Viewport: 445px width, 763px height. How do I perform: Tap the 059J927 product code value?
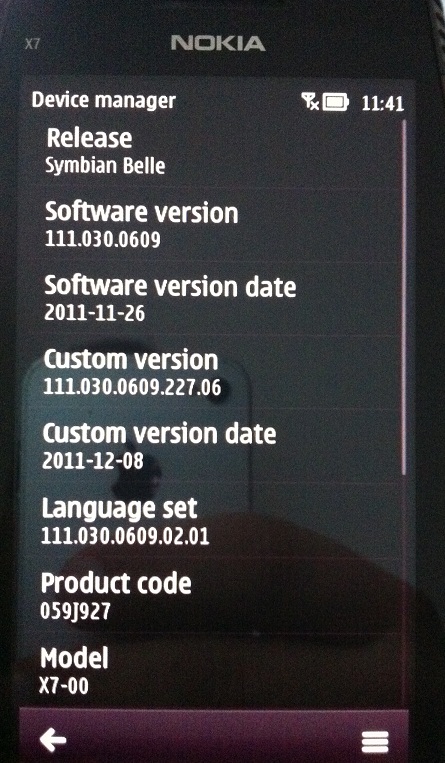(x=75, y=611)
